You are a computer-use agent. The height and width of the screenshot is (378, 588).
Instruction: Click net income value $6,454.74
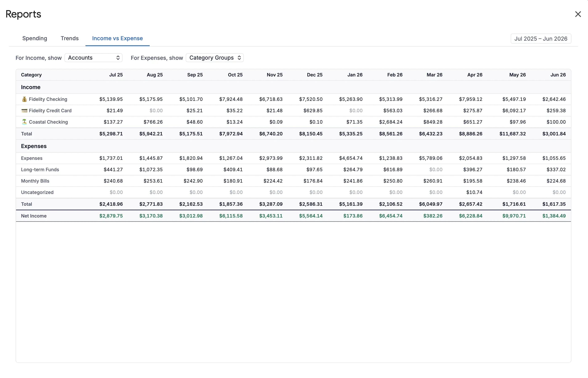(x=391, y=216)
